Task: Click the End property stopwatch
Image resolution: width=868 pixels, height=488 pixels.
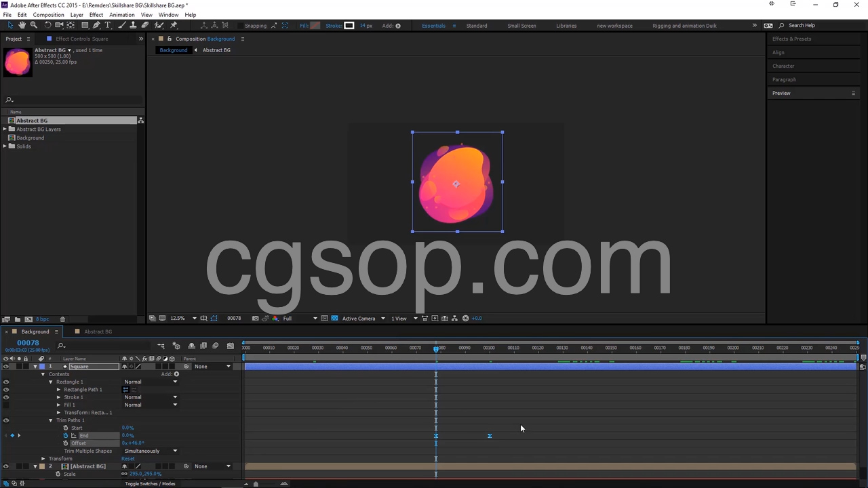Action: (x=66, y=435)
